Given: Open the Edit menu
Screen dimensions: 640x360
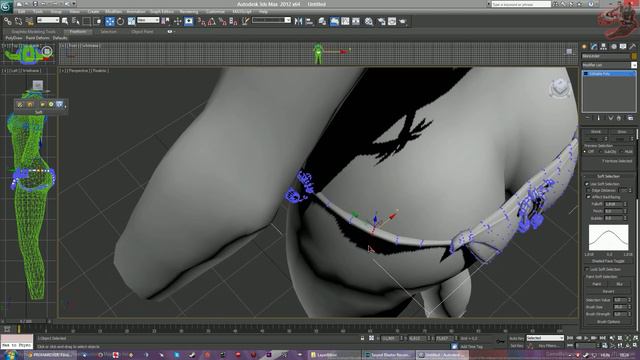Looking at the screenshot, I should [21, 11].
